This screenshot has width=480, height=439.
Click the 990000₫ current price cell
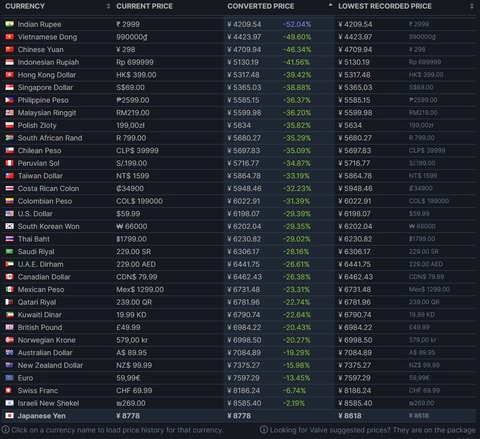[132, 37]
